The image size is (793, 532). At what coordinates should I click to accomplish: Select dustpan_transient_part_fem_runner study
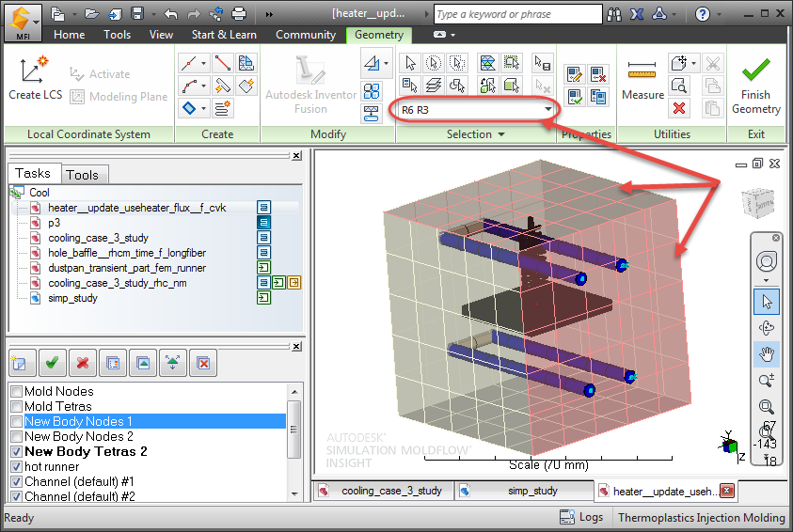[x=127, y=268]
